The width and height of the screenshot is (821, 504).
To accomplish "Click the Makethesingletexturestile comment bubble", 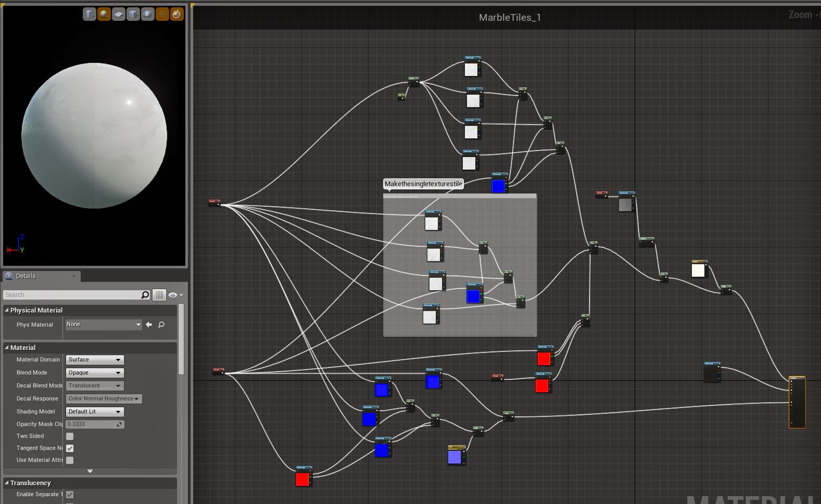I will [423, 184].
